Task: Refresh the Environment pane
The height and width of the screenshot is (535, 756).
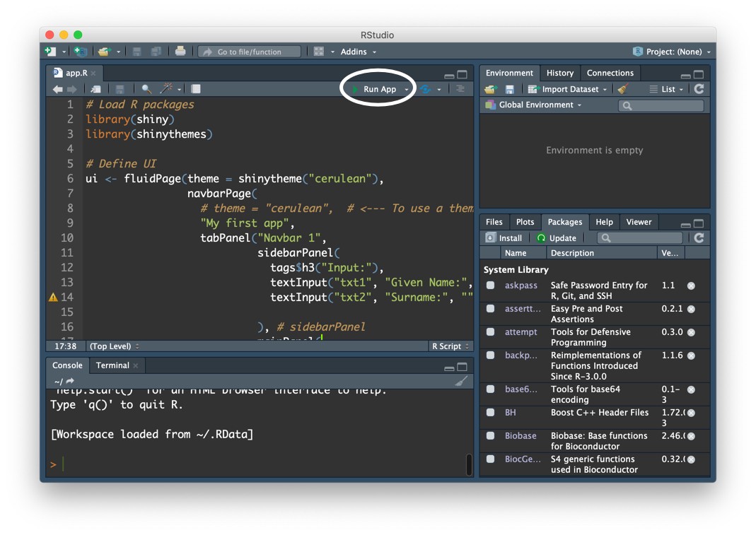Action: [699, 88]
